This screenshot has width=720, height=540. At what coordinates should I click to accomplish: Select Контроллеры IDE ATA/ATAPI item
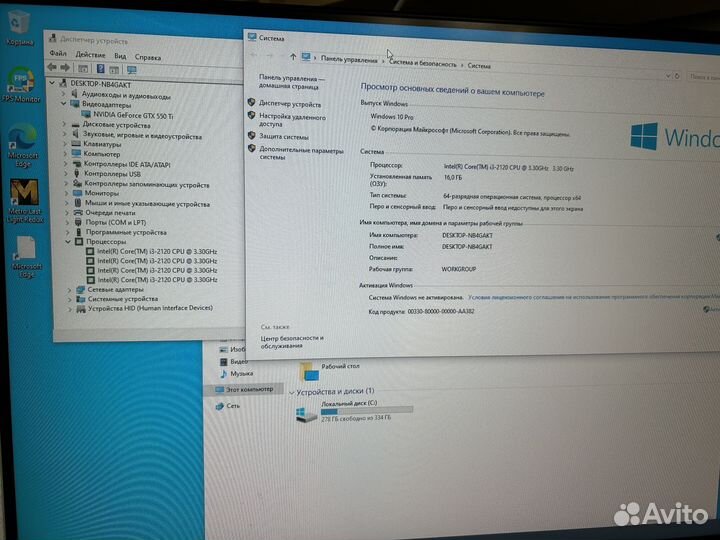pos(127,164)
